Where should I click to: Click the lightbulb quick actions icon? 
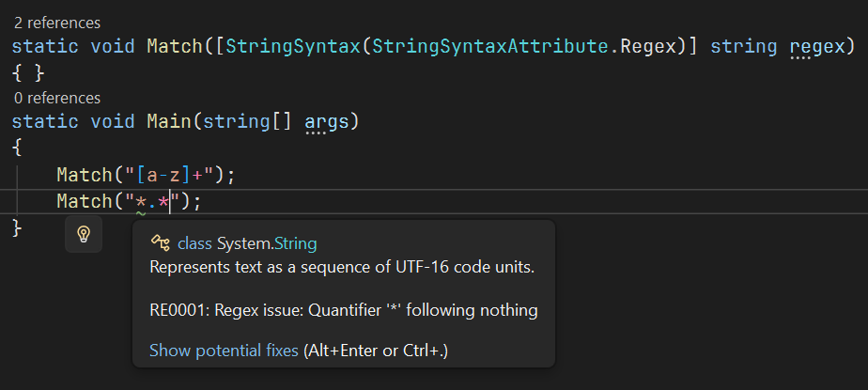pyautogui.click(x=84, y=234)
